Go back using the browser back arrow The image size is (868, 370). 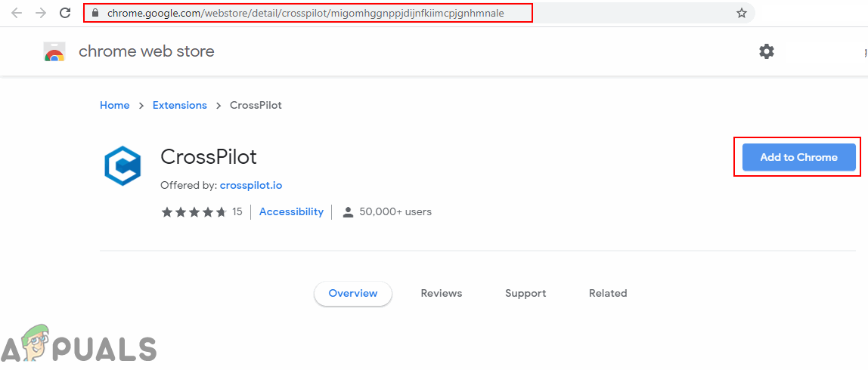coord(17,13)
